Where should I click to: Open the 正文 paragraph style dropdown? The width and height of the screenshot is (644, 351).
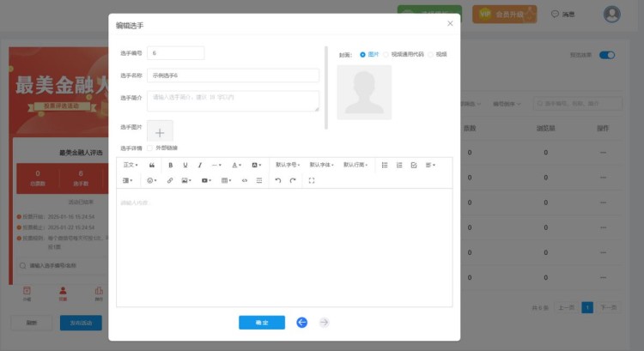point(131,165)
